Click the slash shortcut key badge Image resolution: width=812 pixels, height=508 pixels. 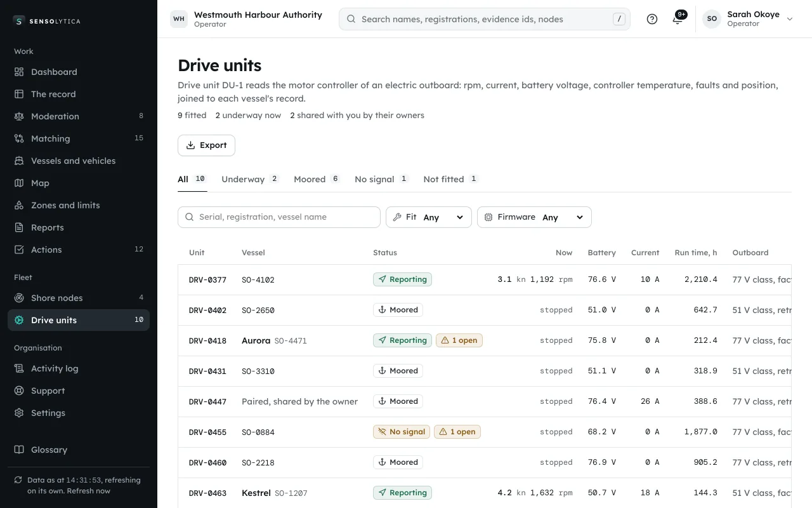pyautogui.click(x=619, y=19)
